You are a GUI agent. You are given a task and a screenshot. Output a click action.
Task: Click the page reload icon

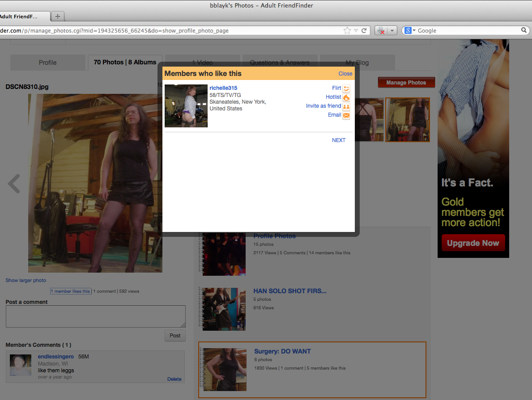tap(363, 30)
